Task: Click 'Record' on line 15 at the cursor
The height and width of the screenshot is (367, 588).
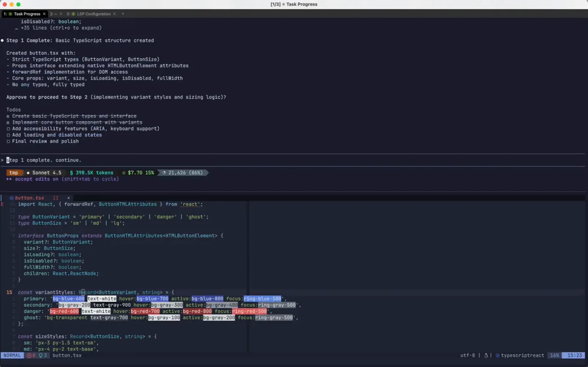Action: pyautogui.click(x=87, y=293)
